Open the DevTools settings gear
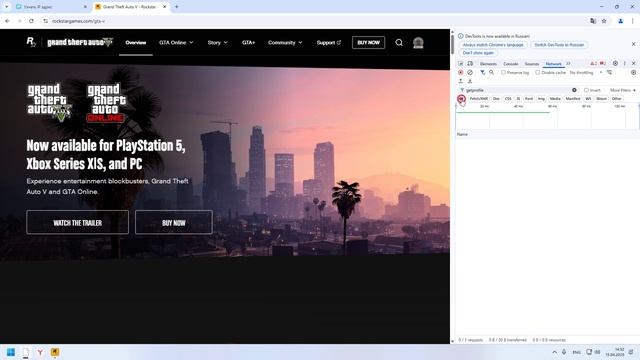The width and height of the screenshot is (640, 360). (615, 63)
